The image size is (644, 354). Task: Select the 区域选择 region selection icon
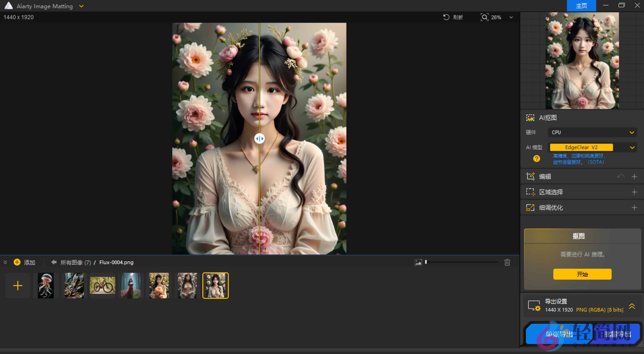531,192
